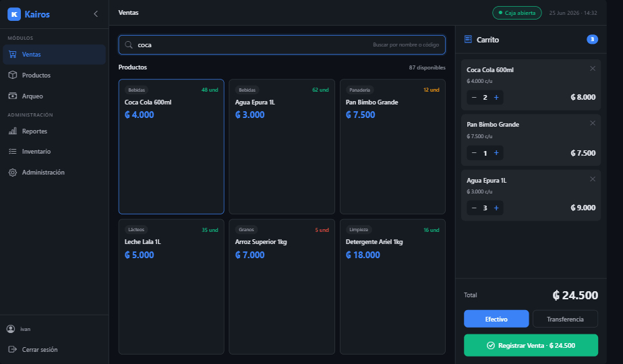This screenshot has height=364, width=623.
Task: Decrease Coca Cola 600ml quantity
Action: pos(474,97)
